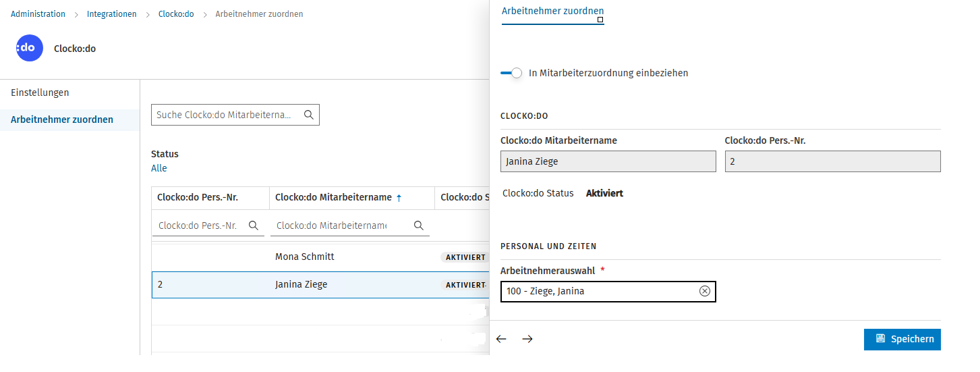Click magnifier icon in Mitarbeitername column filter
The height and width of the screenshot is (372, 980).
click(419, 225)
